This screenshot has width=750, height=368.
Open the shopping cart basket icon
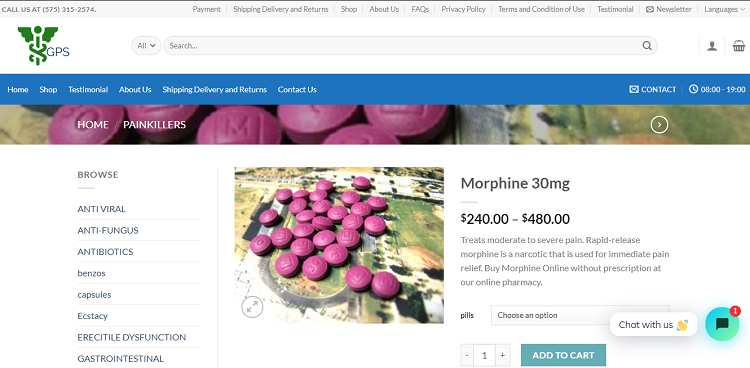point(739,45)
